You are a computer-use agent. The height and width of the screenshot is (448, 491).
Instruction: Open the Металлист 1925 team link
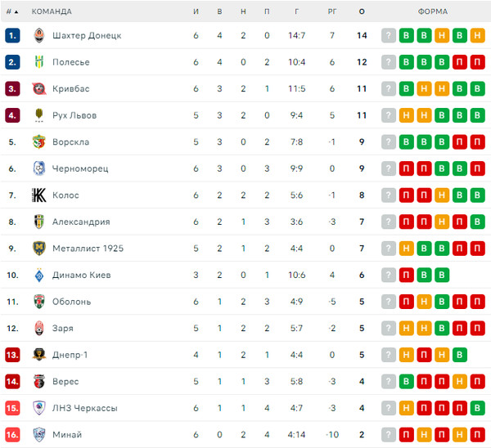[88, 249]
